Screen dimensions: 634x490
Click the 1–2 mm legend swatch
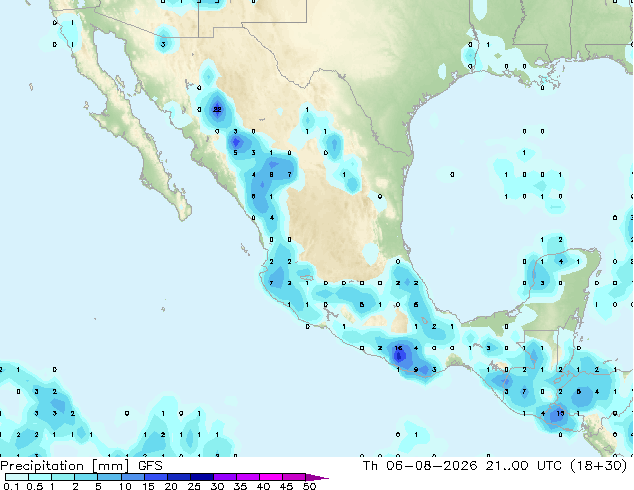(63, 477)
